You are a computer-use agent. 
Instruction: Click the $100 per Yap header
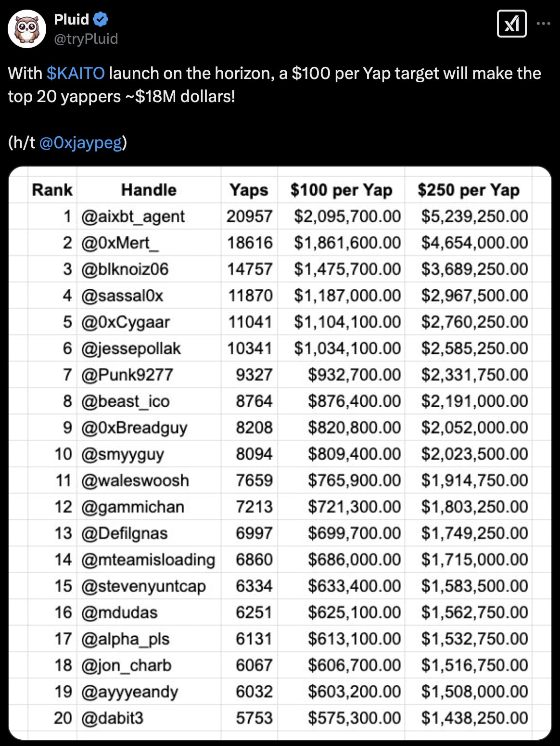(x=341, y=190)
